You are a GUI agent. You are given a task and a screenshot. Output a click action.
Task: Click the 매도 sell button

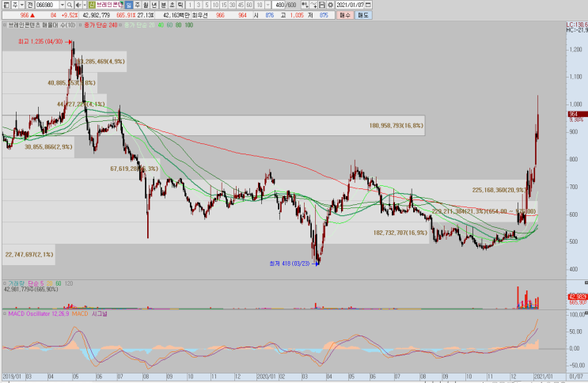coord(363,15)
